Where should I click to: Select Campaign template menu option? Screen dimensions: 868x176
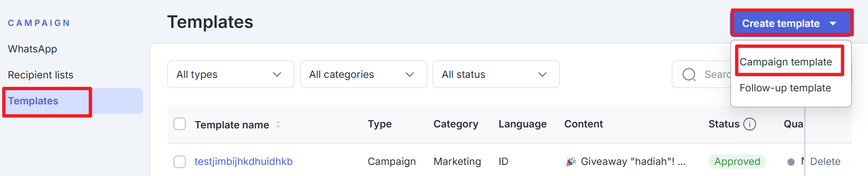[x=786, y=62]
